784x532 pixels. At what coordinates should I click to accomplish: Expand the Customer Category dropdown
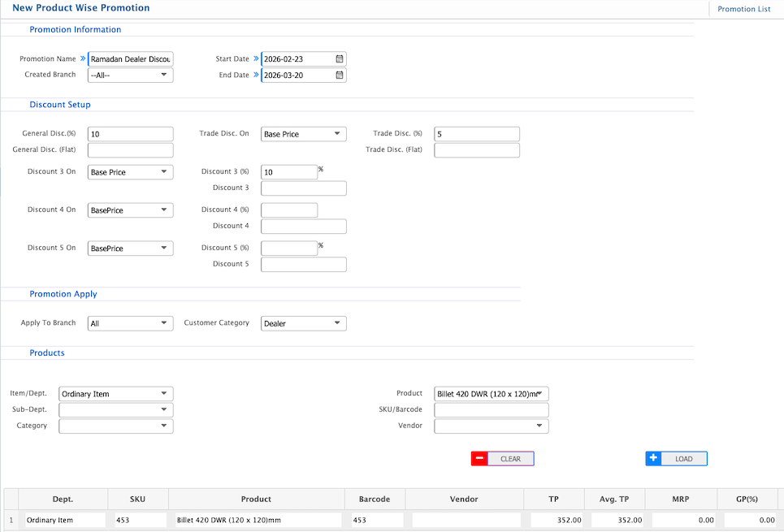coord(303,323)
